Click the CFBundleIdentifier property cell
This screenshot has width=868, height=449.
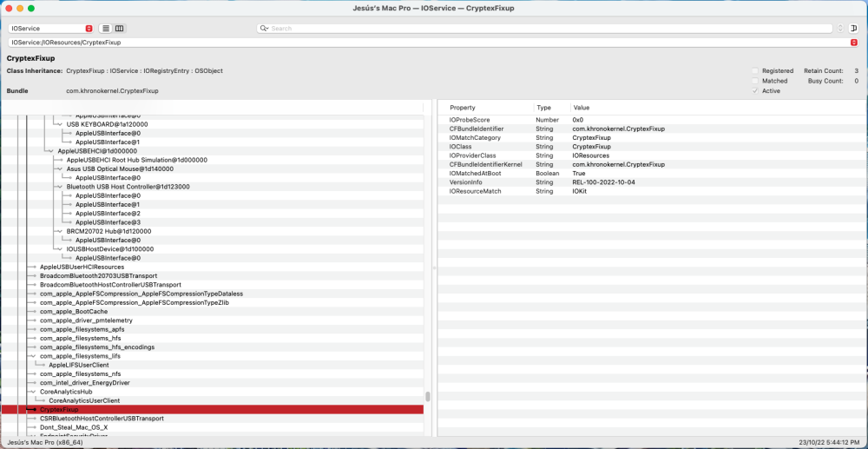pos(476,129)
